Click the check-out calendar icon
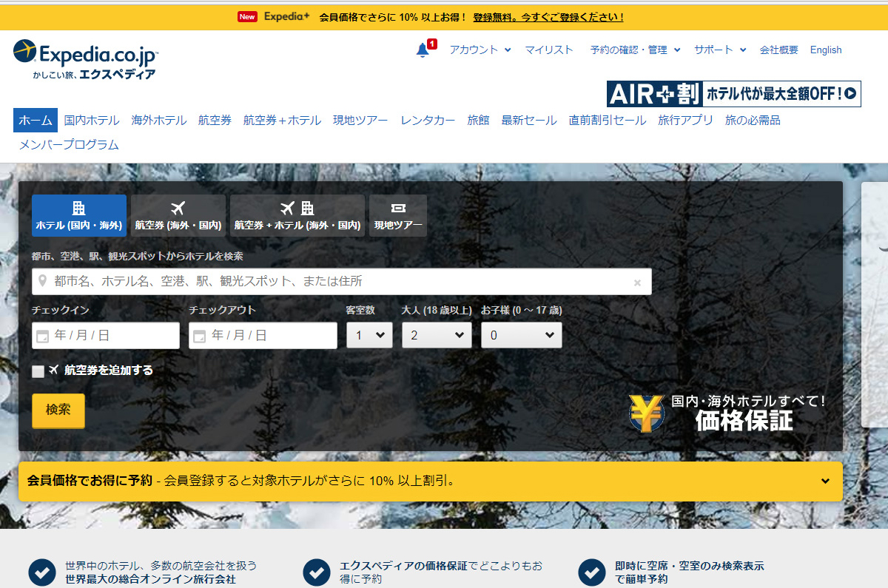This screenshot has height=588, width=888. pos(199,337)
